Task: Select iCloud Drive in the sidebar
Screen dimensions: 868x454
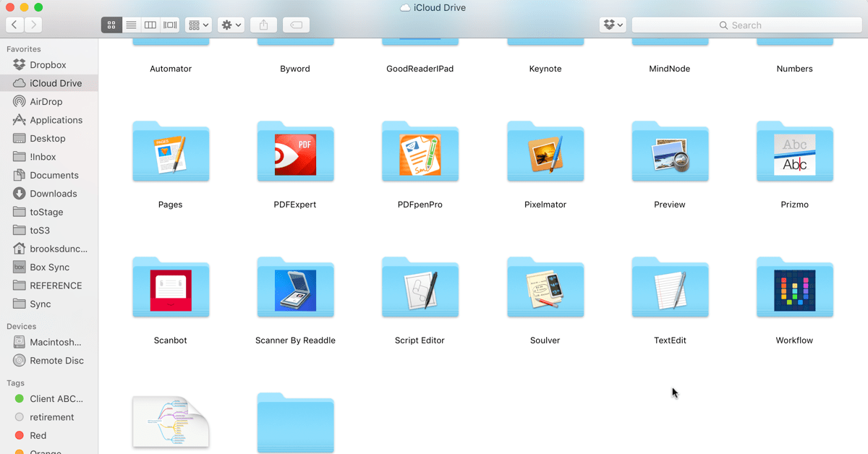Action: click(49, 83)
